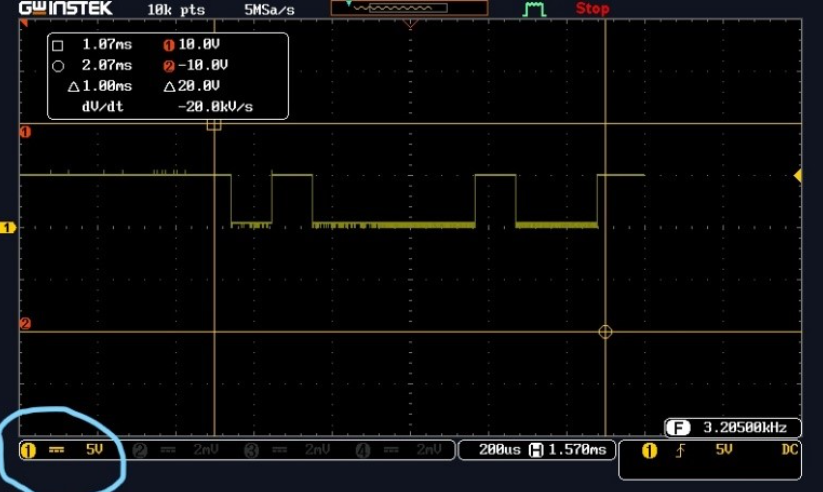Click the F frequency counter icon

[678, 427]
